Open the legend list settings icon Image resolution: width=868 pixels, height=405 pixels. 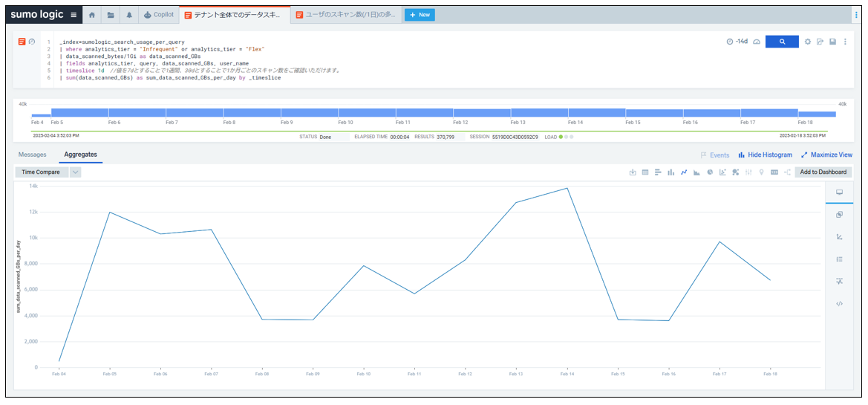[x=839, y=259]
